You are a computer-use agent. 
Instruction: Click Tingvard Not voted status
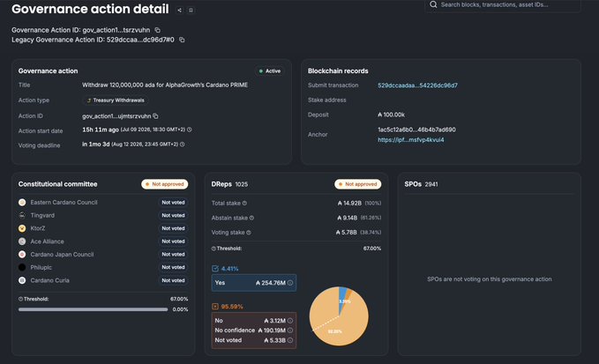(x=173, y=215)
